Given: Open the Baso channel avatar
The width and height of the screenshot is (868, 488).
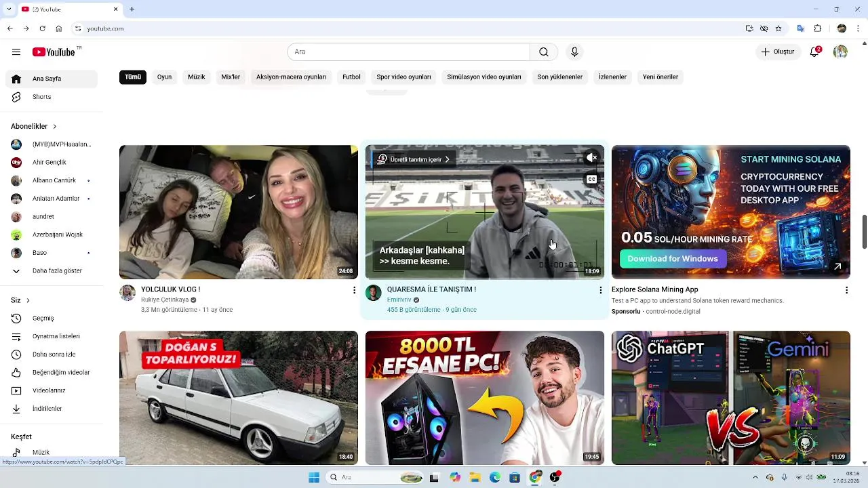Looking at the screenshot, I should pos(16,253).
